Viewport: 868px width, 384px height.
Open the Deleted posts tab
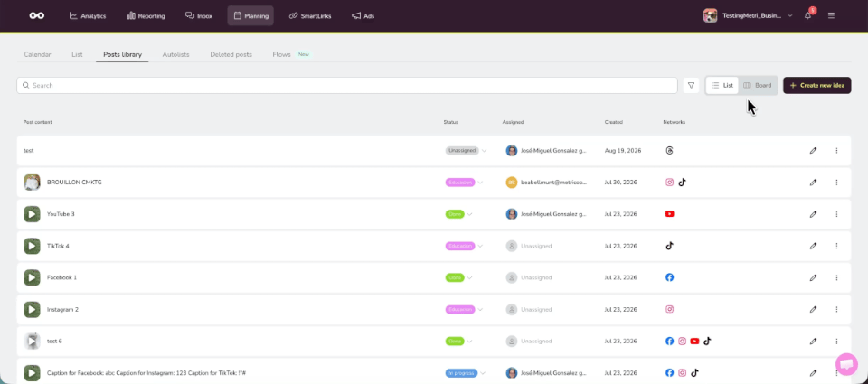click(231, 55)
